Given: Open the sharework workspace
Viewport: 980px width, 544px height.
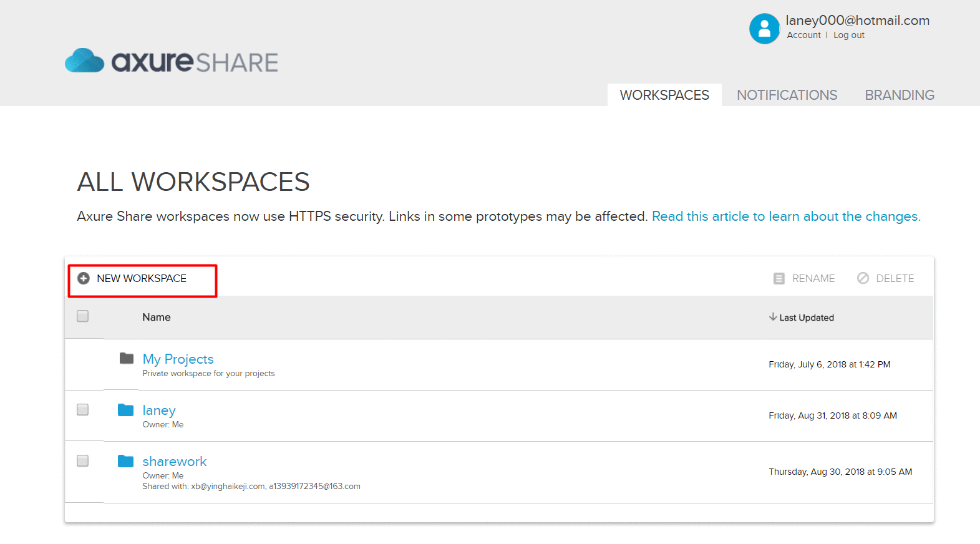Looking at the screenshot, I should (174, 462).
